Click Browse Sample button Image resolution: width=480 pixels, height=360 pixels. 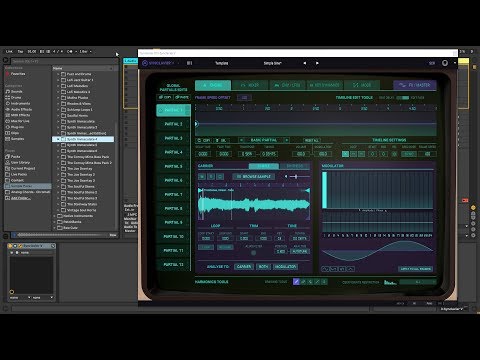(254, 176)
